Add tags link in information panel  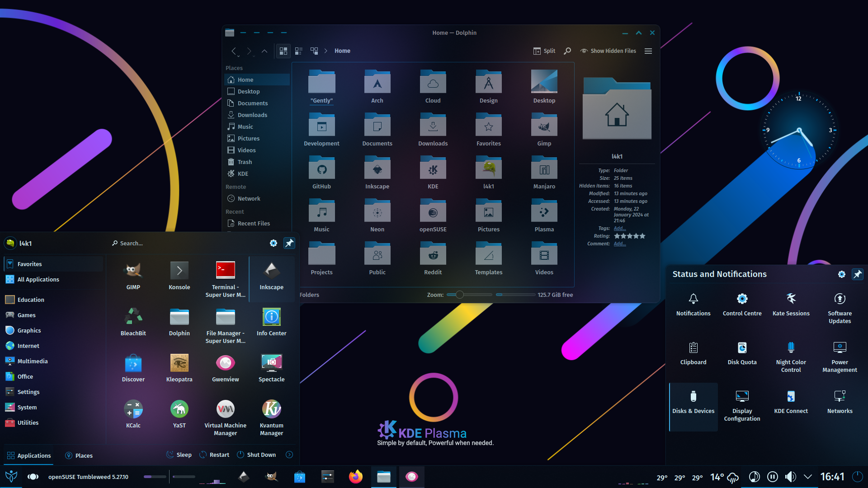coord(620,228)
